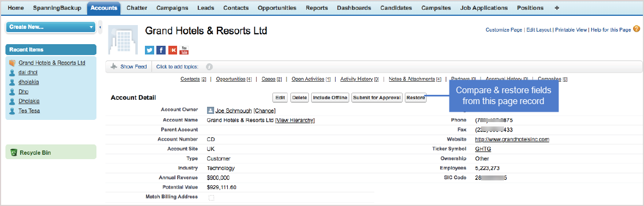Viewport: 644px width, 206px height.
Task: Toggle the Match Billing Address checkbox
Action: (211, 197)
